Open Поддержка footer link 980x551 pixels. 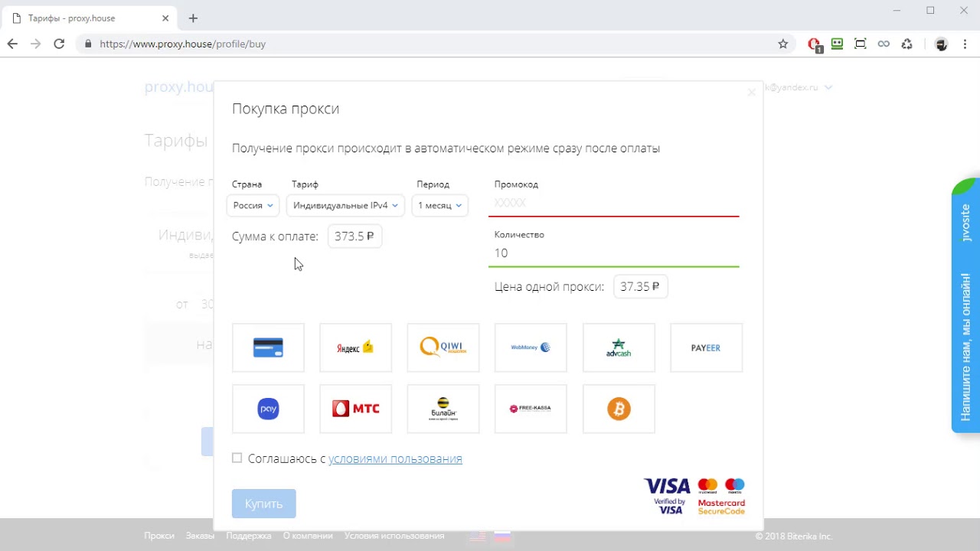[249, 536]
